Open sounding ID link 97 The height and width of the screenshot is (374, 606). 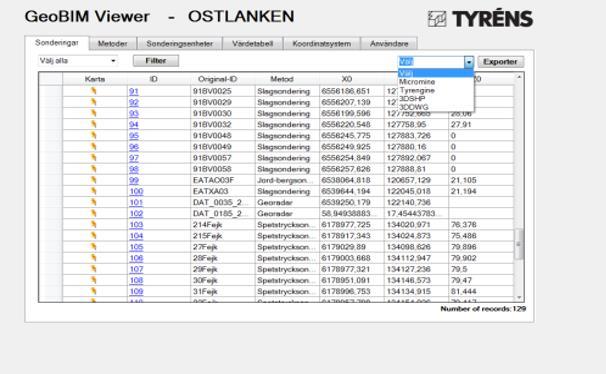coord(134,158)
